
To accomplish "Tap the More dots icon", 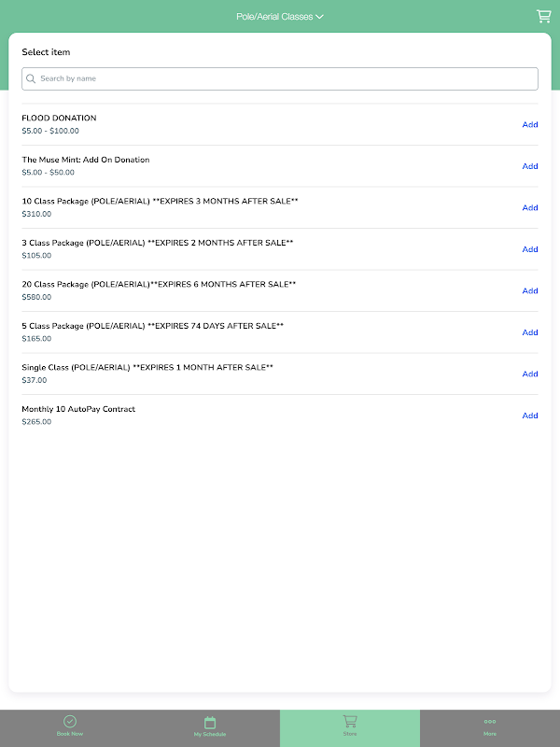I will click(490, 721).
